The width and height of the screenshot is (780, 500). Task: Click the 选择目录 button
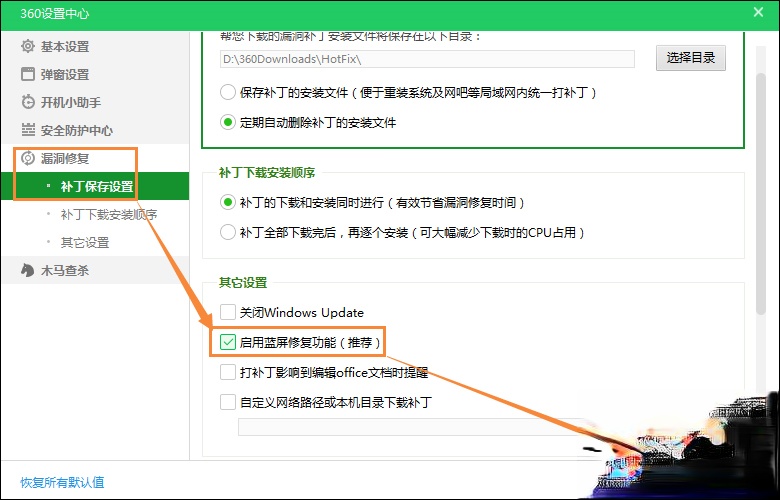click(690, 58)
